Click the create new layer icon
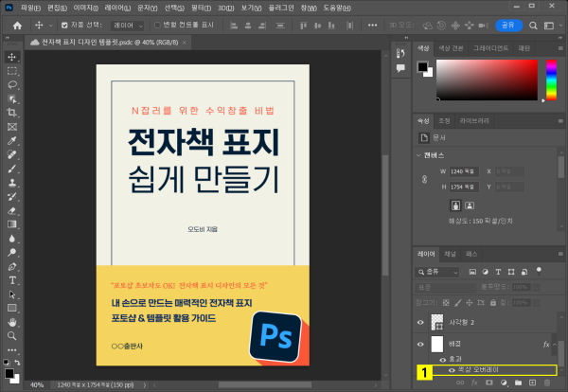The height and width of the screenshot is (392, 568). tap(531, 383)
